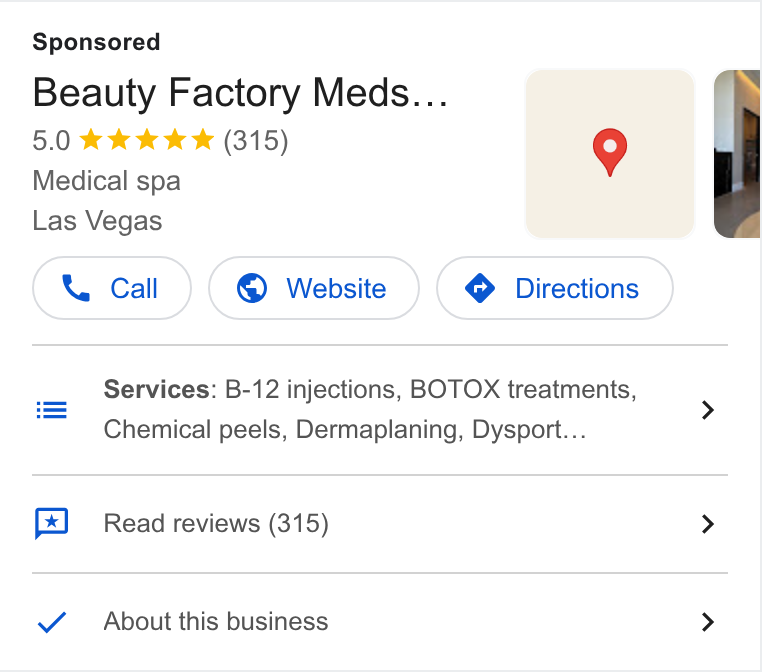The image size is (762, 672).
Task: Click the globe icon in Website button
Action: point(252,288)
